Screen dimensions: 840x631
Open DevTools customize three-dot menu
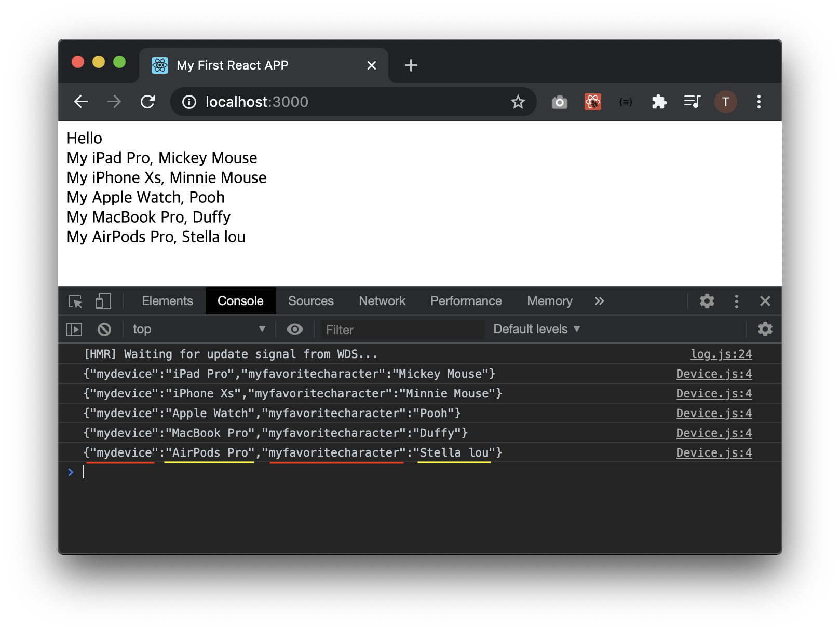(x=736, y=301)
